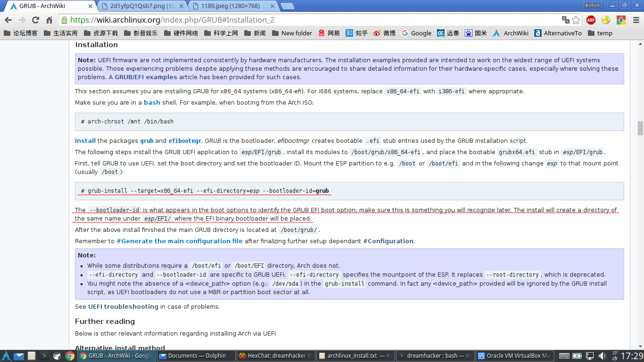Image resolution: width=644 pixels, height=362 pixels.
Task: Open the grub package link
Action: pos(147,140)
